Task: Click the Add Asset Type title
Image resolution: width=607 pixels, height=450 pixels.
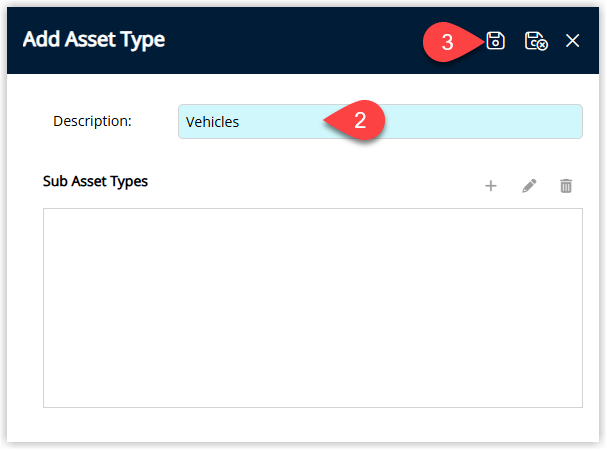Action: click(94, 40)
